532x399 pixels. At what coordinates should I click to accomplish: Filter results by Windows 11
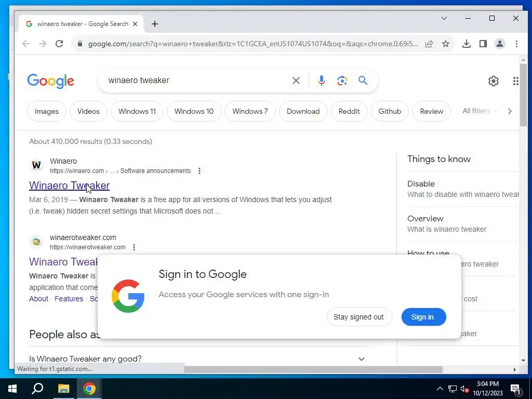137,111
